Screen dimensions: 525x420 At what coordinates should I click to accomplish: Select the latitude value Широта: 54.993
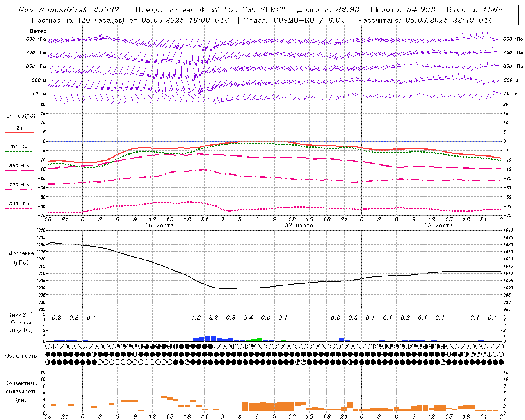pos(403,10)
